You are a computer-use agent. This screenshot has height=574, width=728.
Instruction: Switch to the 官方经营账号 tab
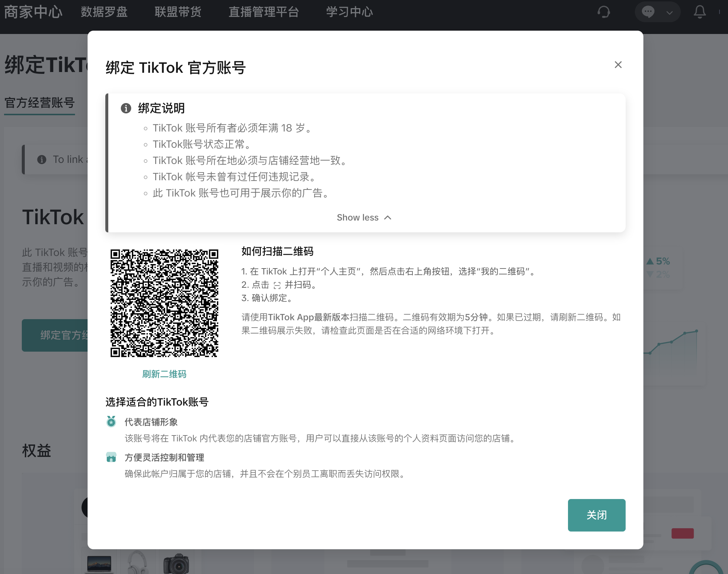pos(40,103)
